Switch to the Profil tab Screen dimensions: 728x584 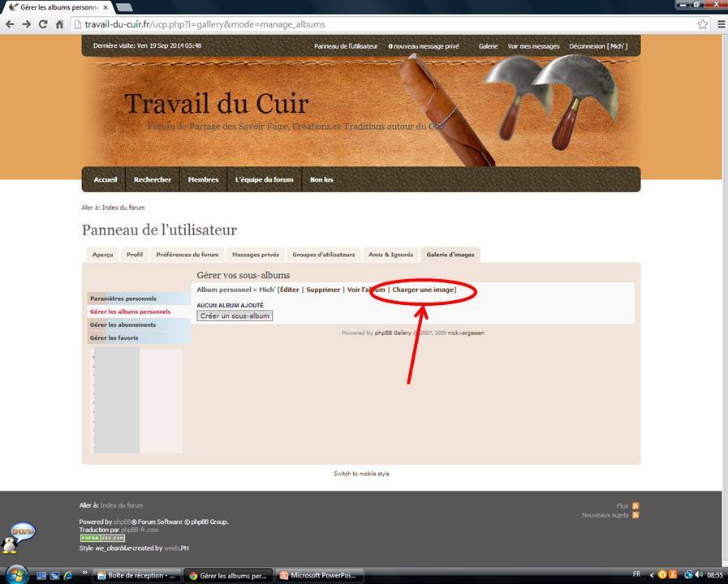coord(135,255)
